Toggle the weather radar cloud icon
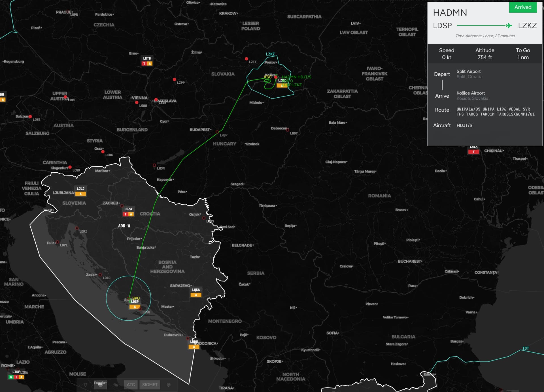 pyautogui.click(x=116, y=385)
